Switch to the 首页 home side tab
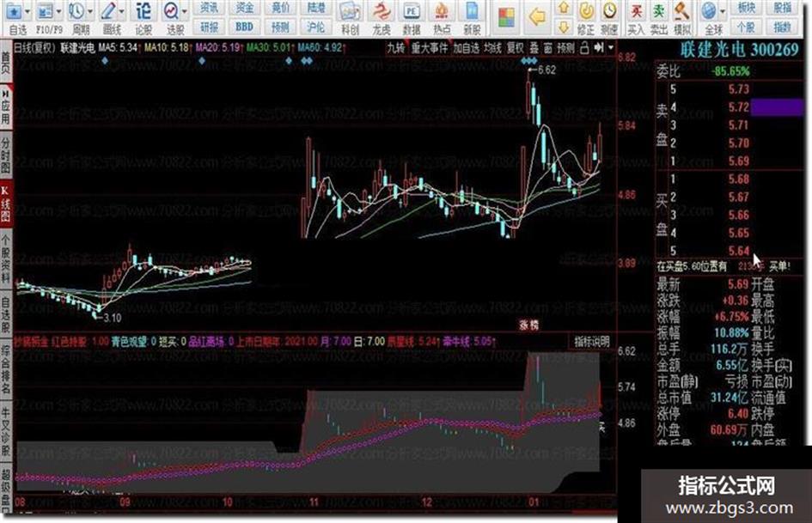 6,64
